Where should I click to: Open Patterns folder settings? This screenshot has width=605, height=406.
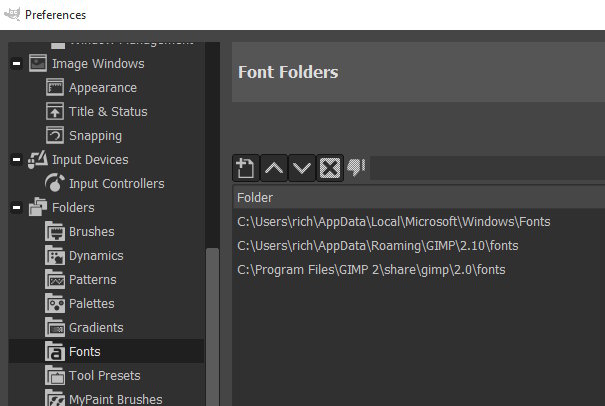[x=93, y=279]
